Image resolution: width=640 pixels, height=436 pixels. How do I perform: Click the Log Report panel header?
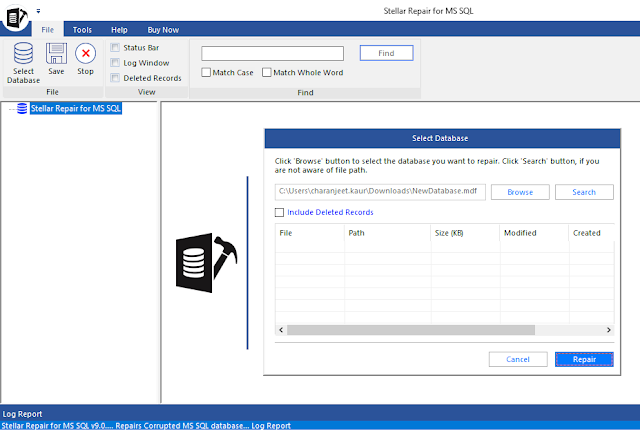(320, 414)
